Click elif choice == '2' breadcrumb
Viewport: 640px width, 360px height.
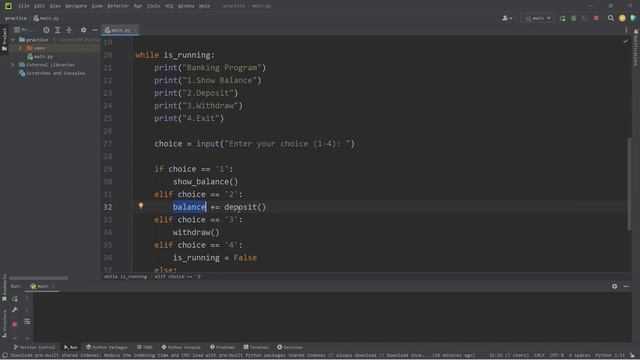[178, 277]
